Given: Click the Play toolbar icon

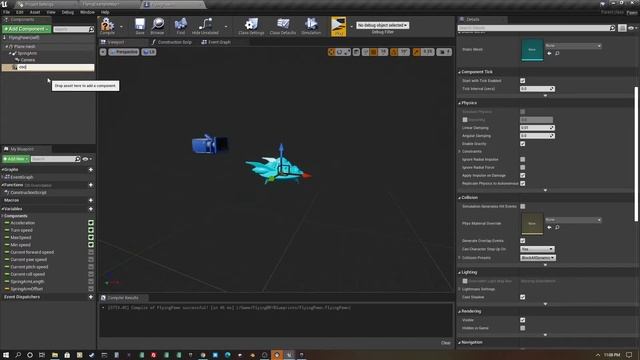Looking at the screenshot, I should pyautogui.click(x=338, y=26).
